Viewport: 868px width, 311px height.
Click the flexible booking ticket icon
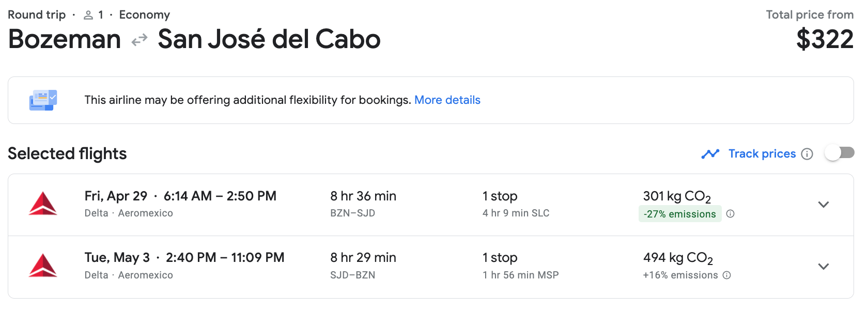(x=43, y=100)
